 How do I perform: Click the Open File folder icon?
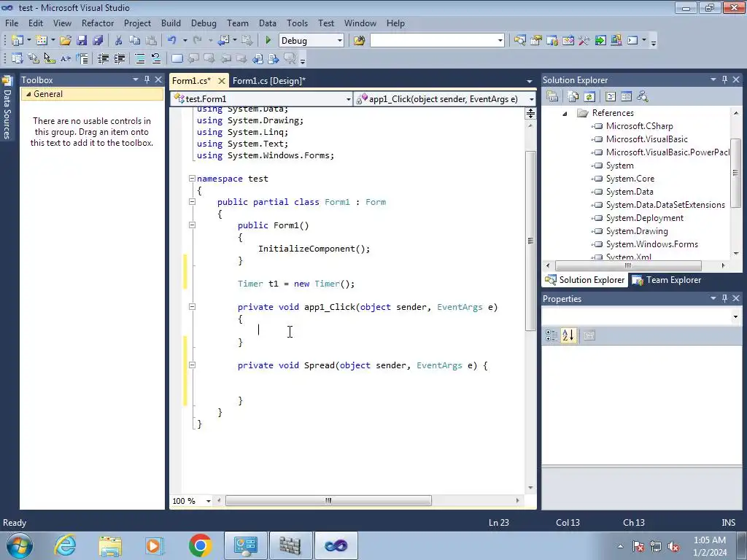(x=66, y=41)
